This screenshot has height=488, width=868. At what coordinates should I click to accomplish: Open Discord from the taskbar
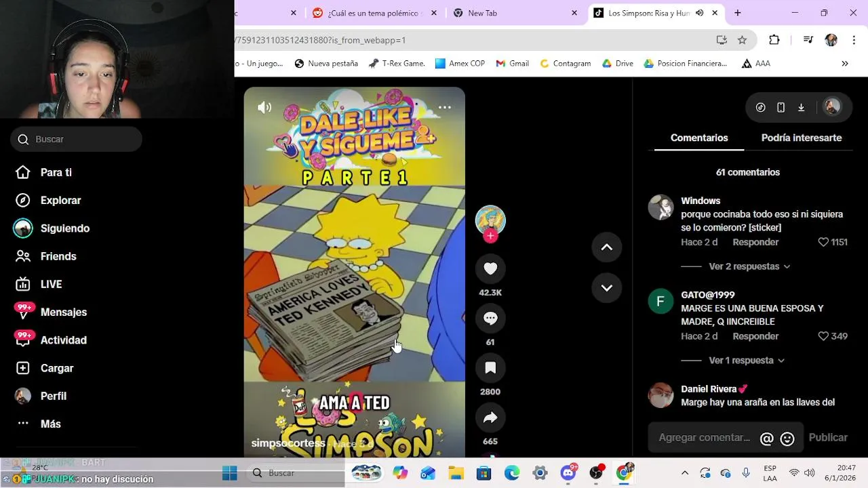568,473
